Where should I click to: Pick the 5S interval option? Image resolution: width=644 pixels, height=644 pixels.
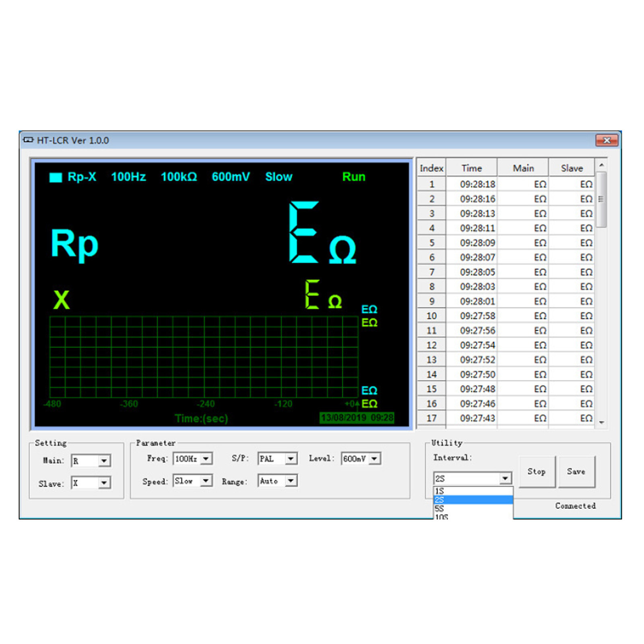pyautogui.click(x=473, y=509)
